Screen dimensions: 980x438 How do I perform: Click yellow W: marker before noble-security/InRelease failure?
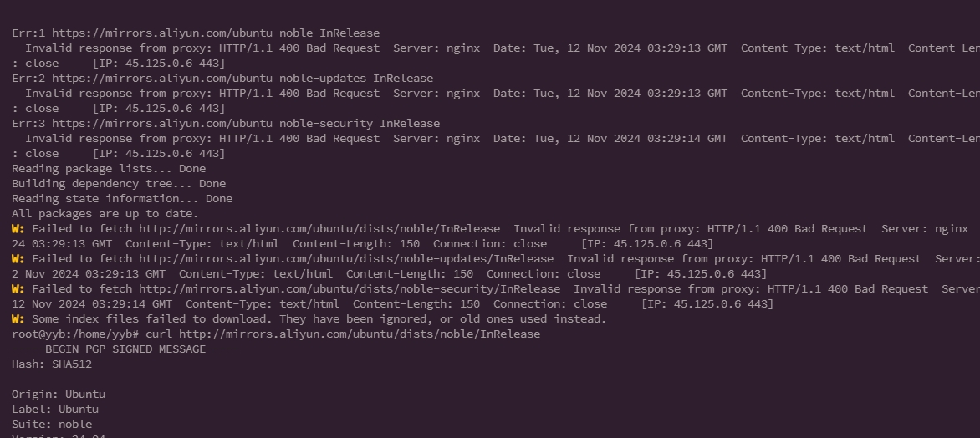18,288
